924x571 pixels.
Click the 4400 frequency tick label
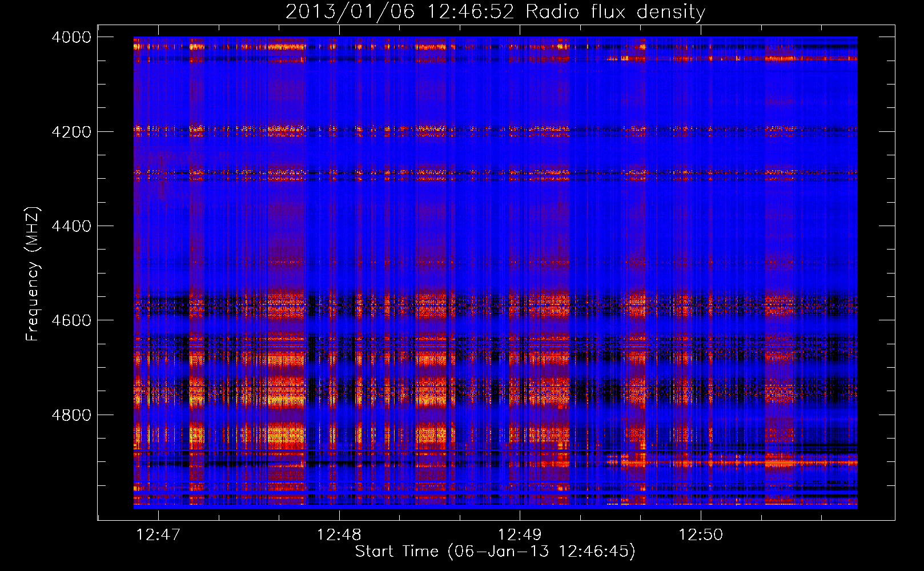click(x=71, y=226)
